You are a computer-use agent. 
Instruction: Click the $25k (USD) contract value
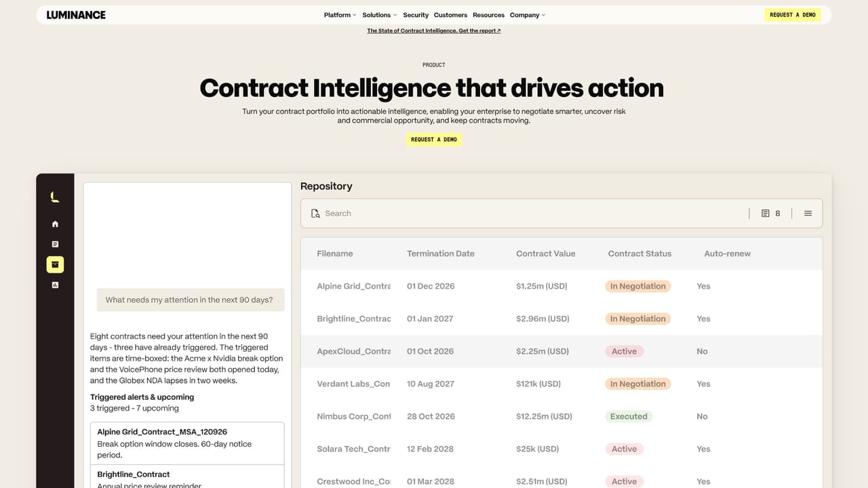point(537,449)
